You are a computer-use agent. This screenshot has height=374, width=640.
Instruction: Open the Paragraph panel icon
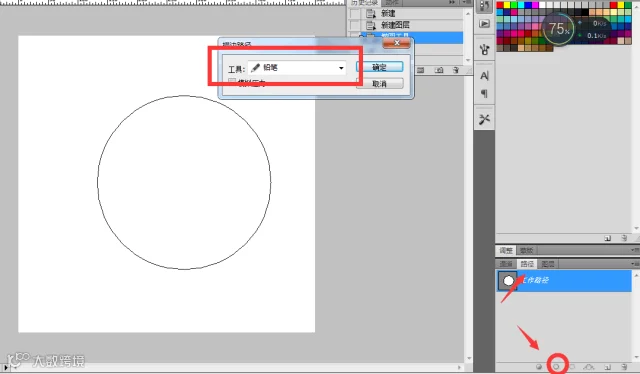click(484, 94)
